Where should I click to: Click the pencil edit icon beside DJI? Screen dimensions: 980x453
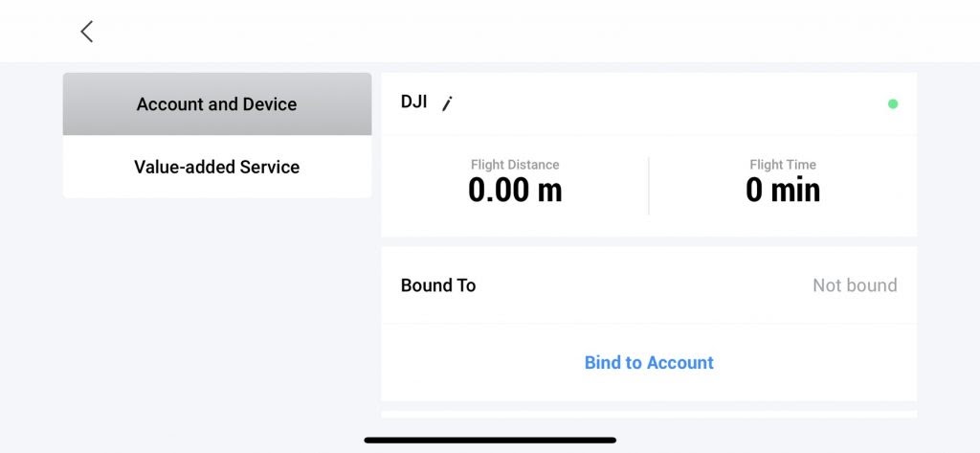pyautogui.click(x=446, y=104)
